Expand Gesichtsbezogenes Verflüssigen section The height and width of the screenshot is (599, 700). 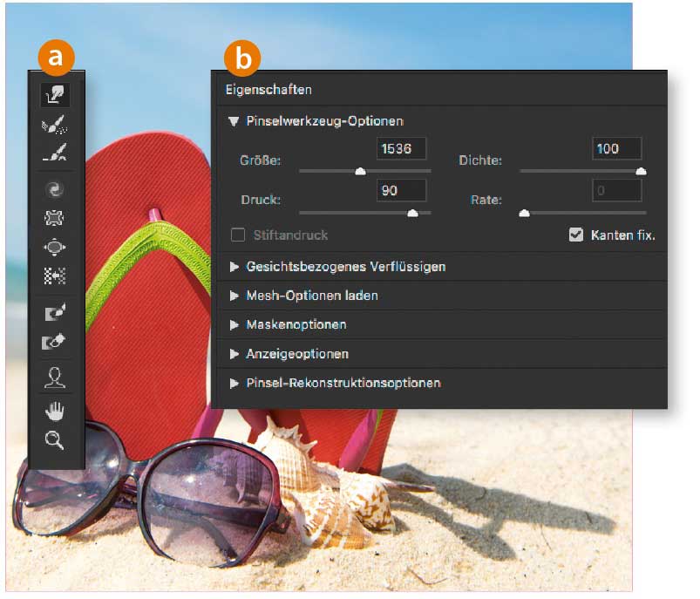[x=234, y=267]
